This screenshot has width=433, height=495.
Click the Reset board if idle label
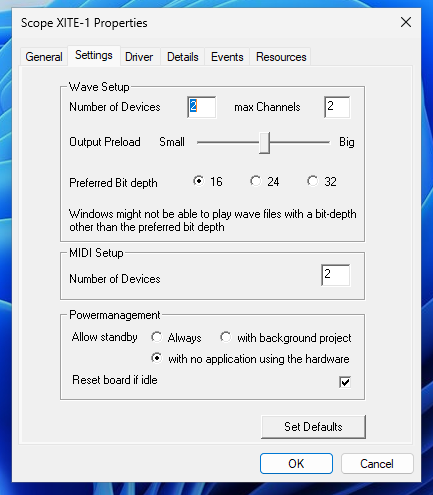(115, 380)
